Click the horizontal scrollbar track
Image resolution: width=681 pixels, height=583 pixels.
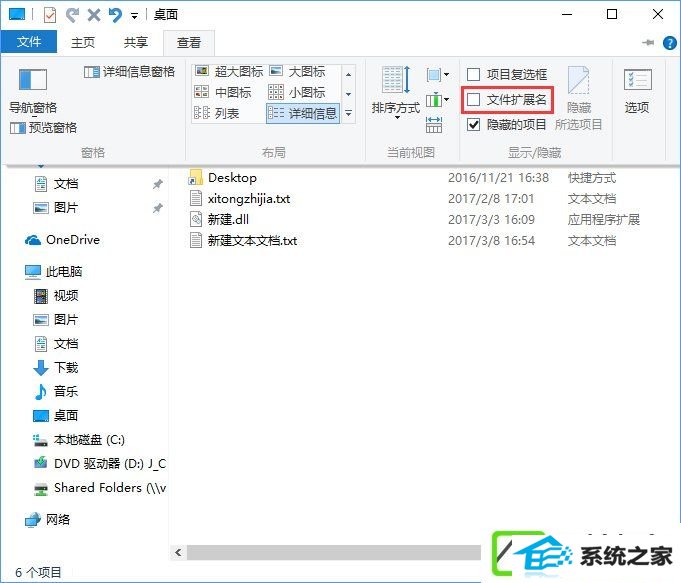tap(334, 553)
